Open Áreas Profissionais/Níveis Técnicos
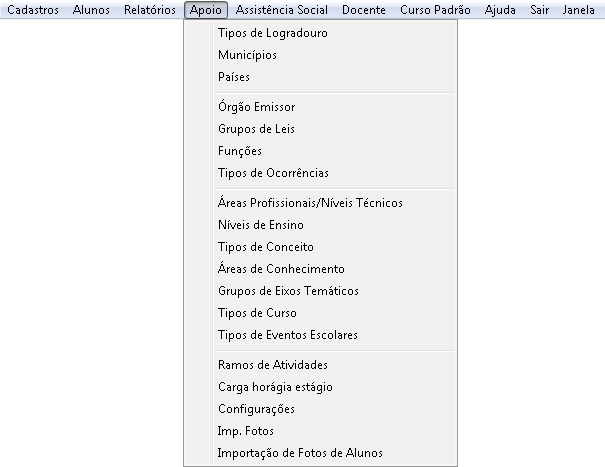Image resolution: width=605 pixels, height=467 pixels. coord(310,203)
